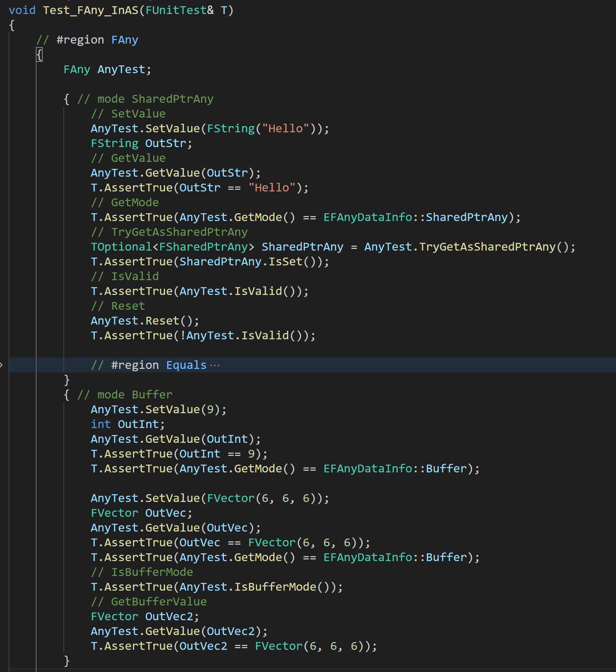
Task: Click the line 'T.AssertTrue(OutStr == "Hello");'
Action: click(200, 188)
